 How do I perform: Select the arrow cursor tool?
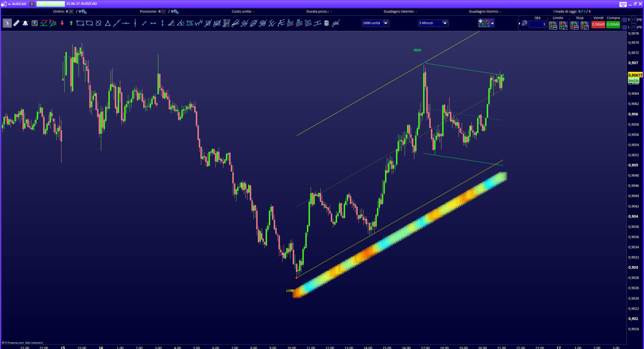click(x=7, y=23)
